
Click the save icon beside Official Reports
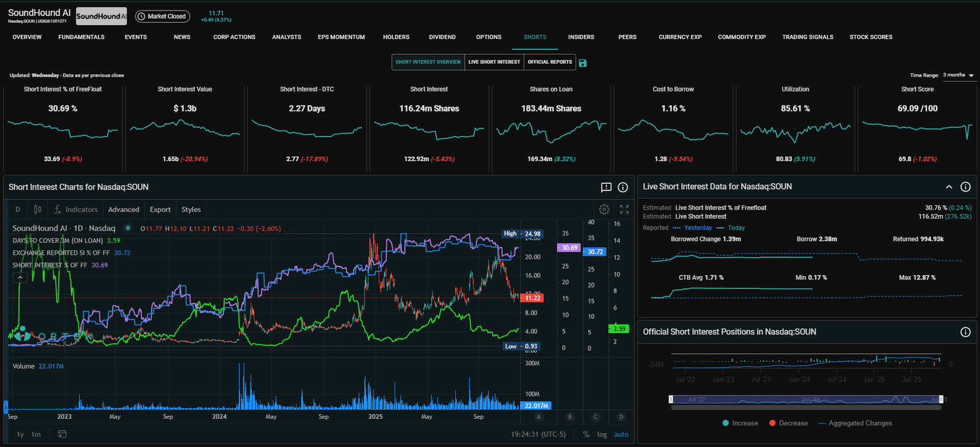click(x=582, y=63)
